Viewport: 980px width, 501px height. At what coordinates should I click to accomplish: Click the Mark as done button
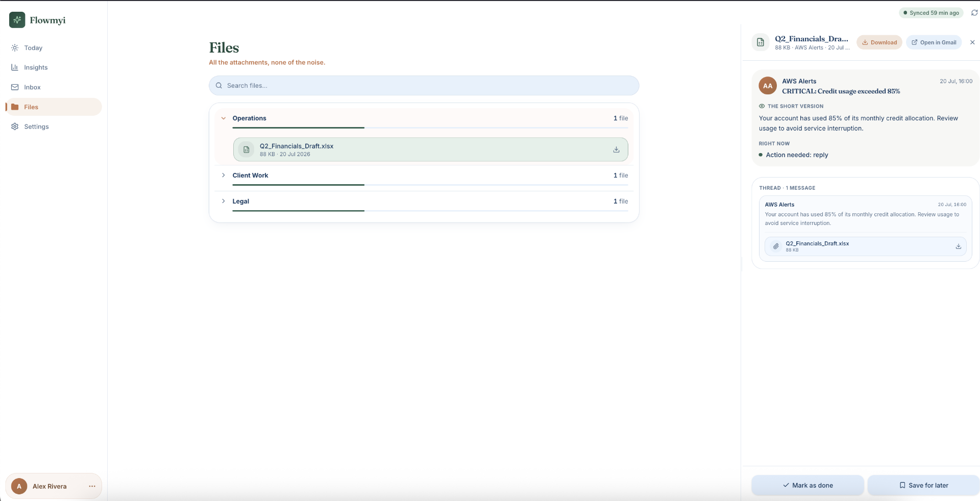pos(807,485)
